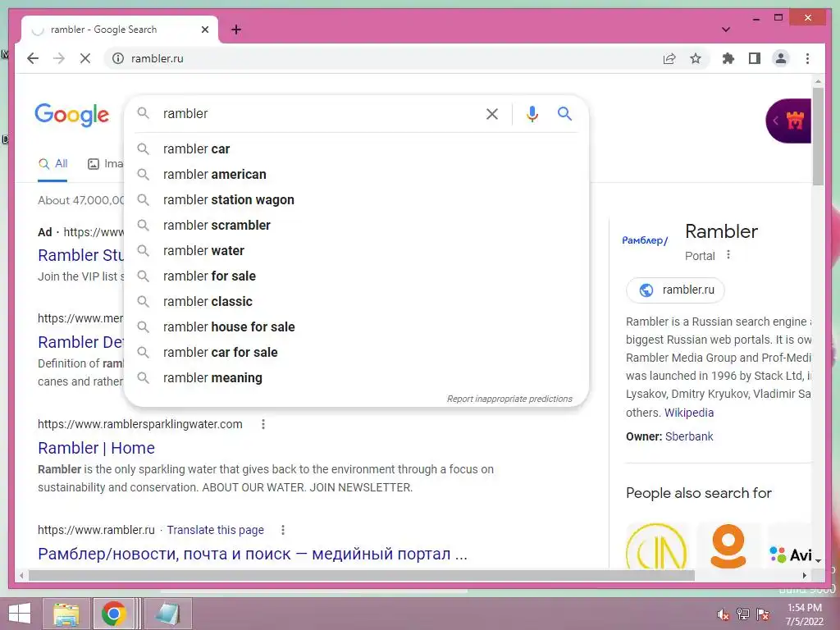Switch to the All results tab
The height and width of the screenshot is (630, 840).
click(x=52, y=164)
